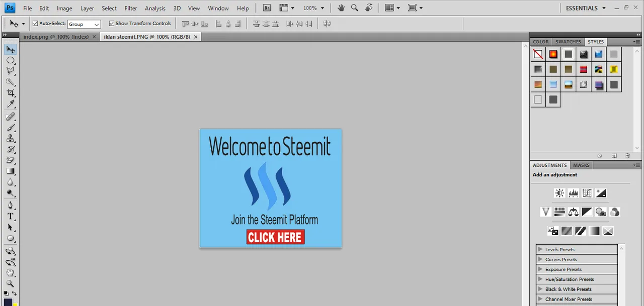Open the ESSENTIALS workspace dropdown
The height and width of the screenshot is (306, 644).
(585, 8)
